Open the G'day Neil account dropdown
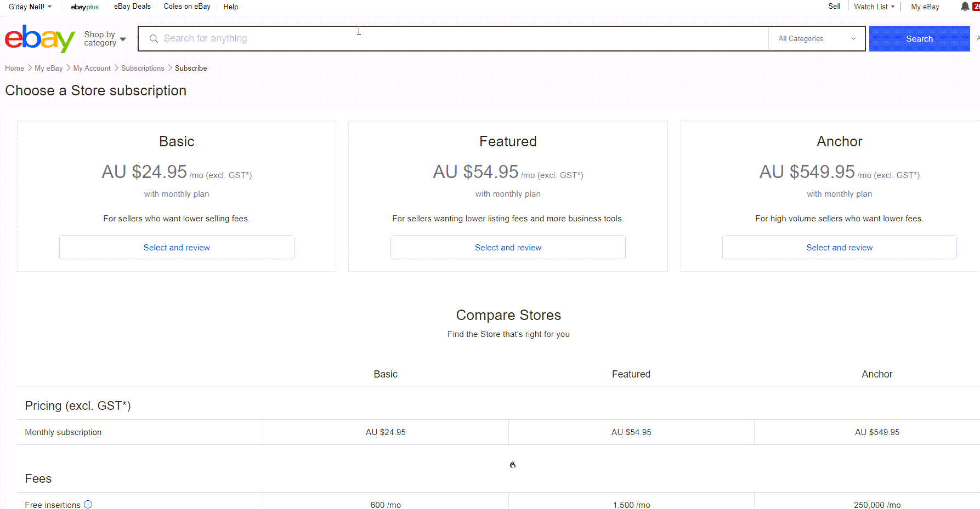Viewport: 980px width, 509px height. pos(30,7)
